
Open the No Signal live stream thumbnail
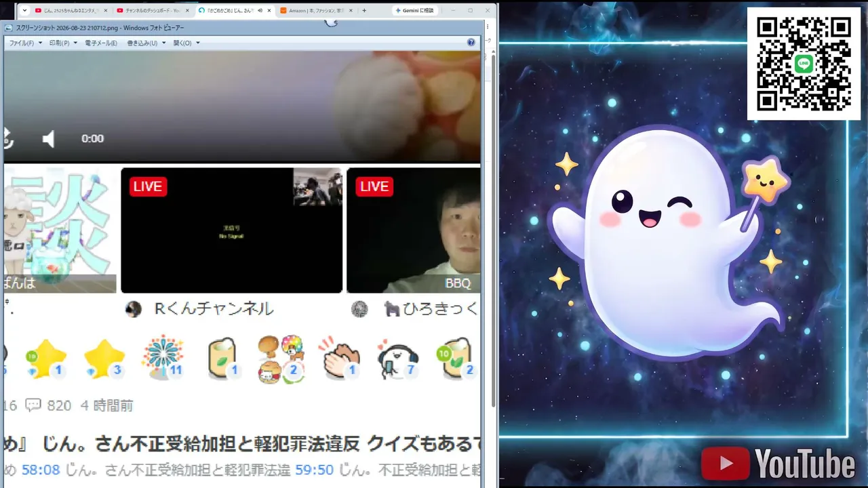point(231,230)
